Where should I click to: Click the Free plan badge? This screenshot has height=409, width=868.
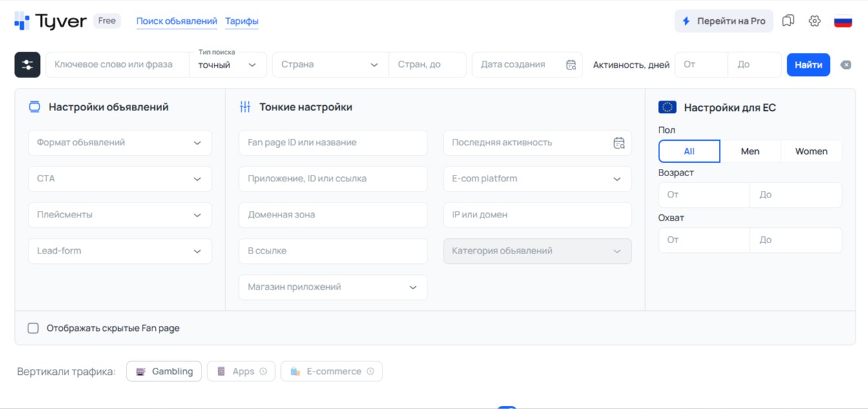[x=107, y=21]
